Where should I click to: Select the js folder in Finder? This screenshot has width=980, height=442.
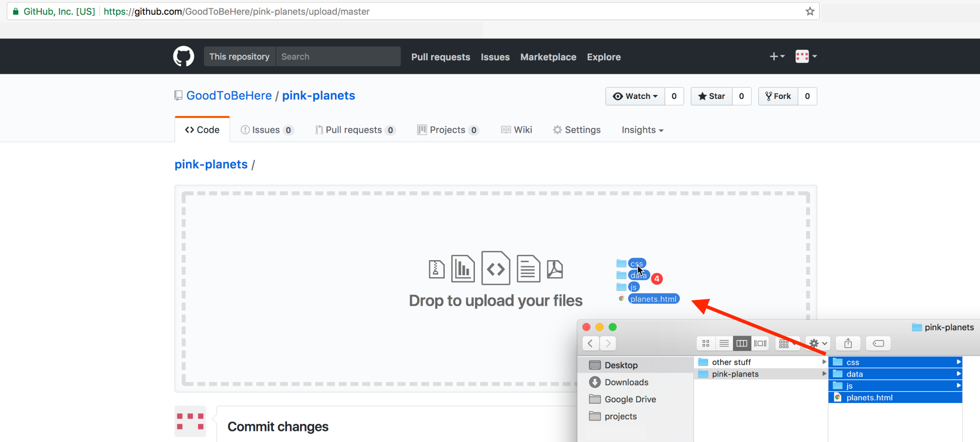coord(895,386)
